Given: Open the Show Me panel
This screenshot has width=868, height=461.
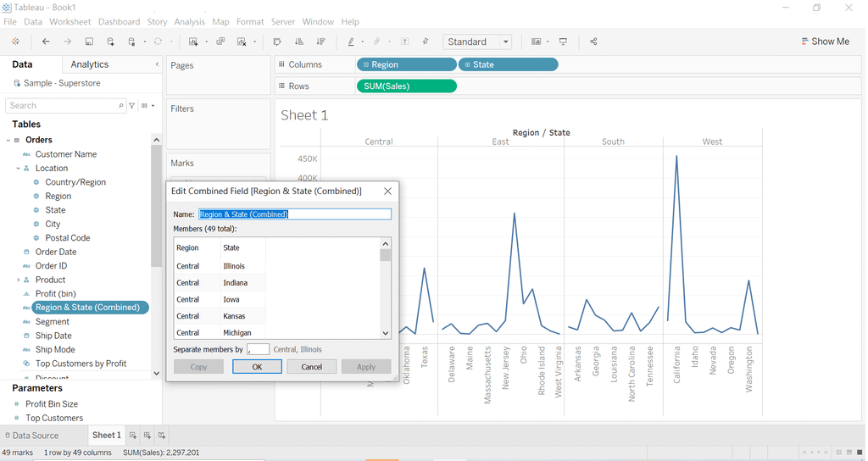Looking at the screenshot, I should click(825, 42).
